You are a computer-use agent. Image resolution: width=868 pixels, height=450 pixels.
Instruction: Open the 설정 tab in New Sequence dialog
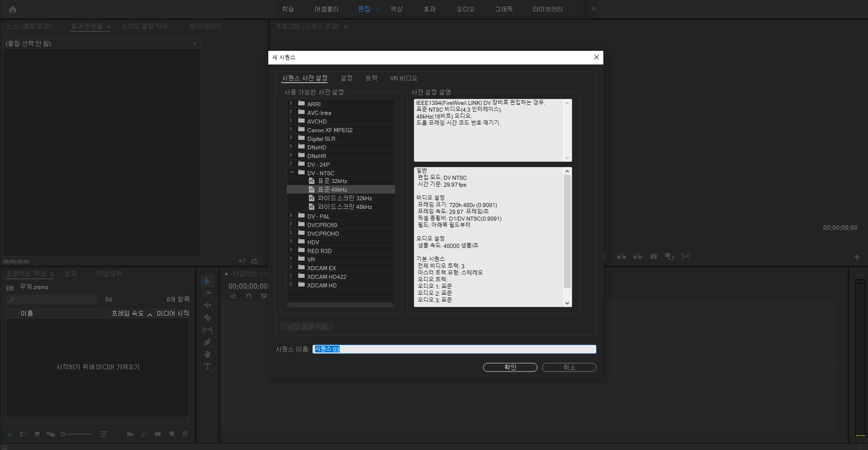click(346, 78)
